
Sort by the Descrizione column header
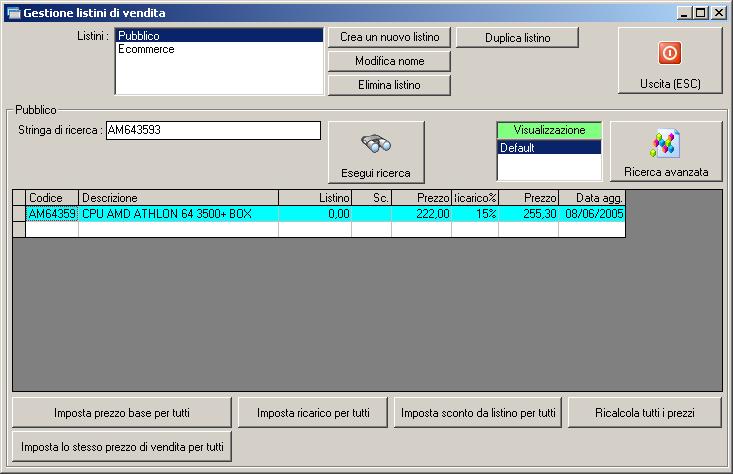tap(178, 198)
